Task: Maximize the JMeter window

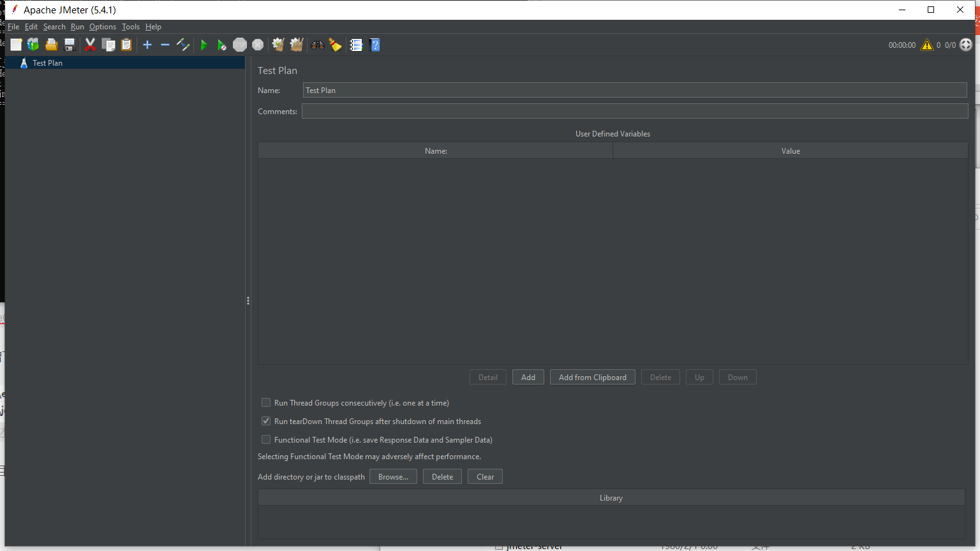Action: point(931,10)
